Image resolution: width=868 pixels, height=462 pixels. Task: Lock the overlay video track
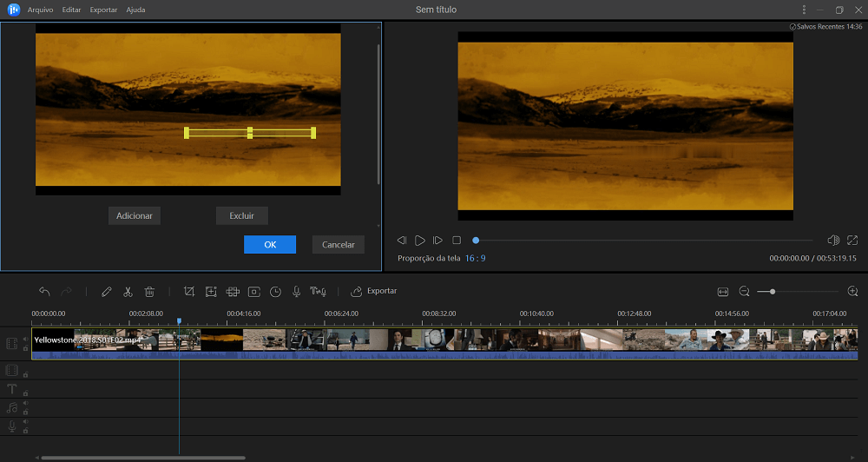point(25,374)
